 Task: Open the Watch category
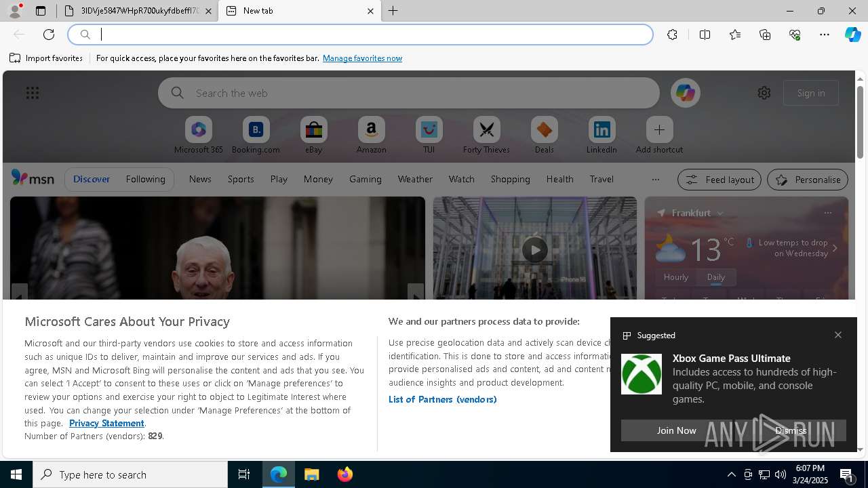[x=462, y=179]
